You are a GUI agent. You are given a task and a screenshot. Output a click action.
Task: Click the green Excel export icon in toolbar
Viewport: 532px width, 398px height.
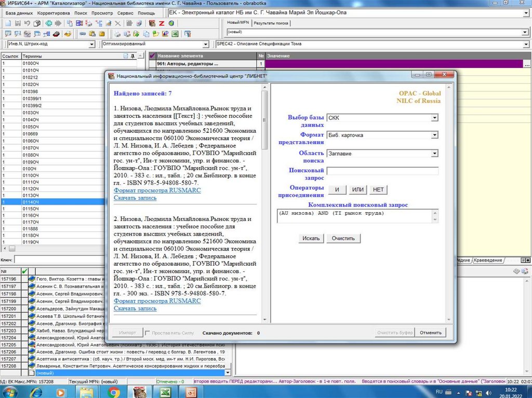tap(175, 34)
